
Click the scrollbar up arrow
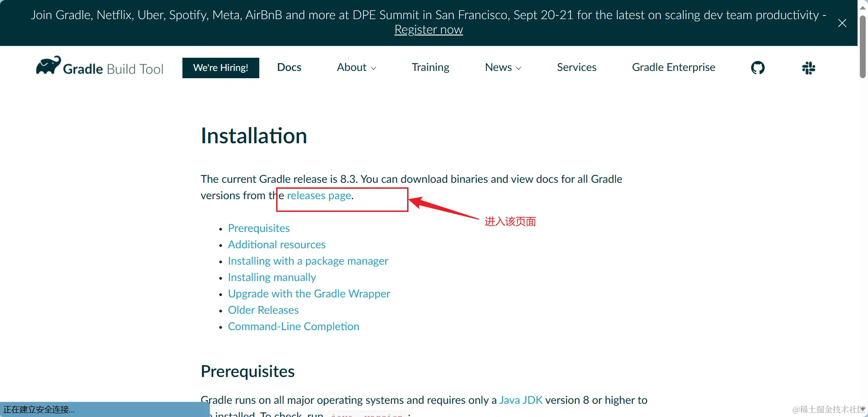pyautogui.click(x=863, y=7)
